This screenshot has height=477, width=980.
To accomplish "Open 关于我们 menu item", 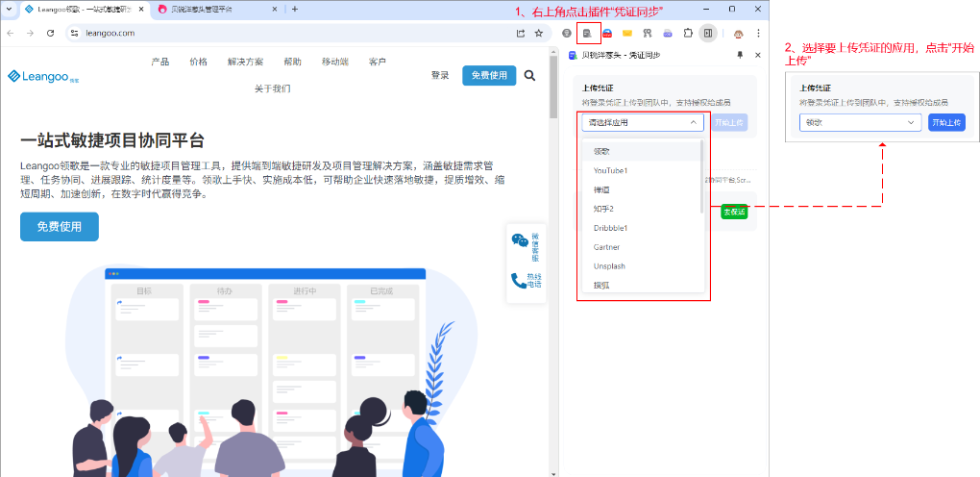I will 273,88.
